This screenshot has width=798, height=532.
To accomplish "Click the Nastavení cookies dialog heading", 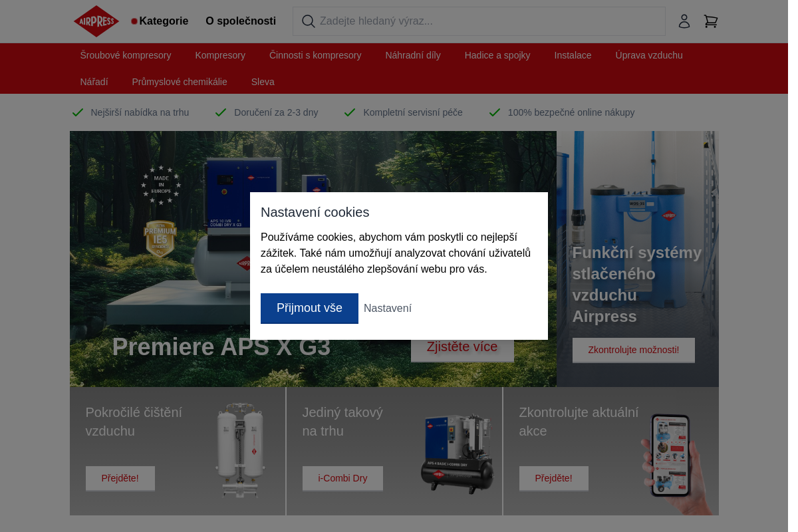I will (x=315, y=212).
